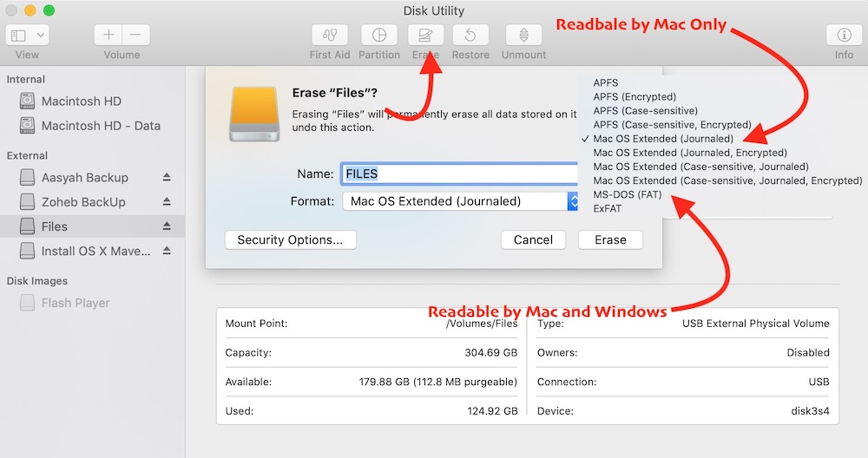Pick APFS (Encrypted) in the format list
This screenshot has width=868, height=458.
click(x=635, y=97)
